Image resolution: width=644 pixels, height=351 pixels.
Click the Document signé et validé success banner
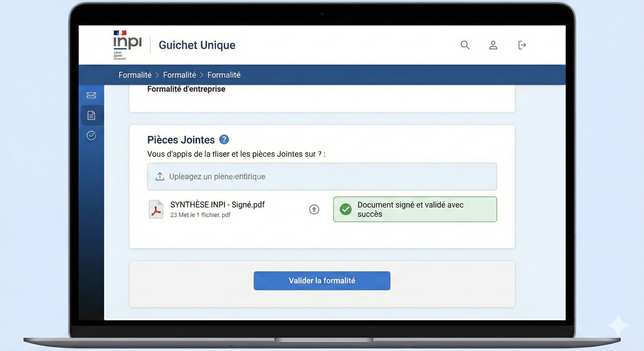[x=415, y=209]
